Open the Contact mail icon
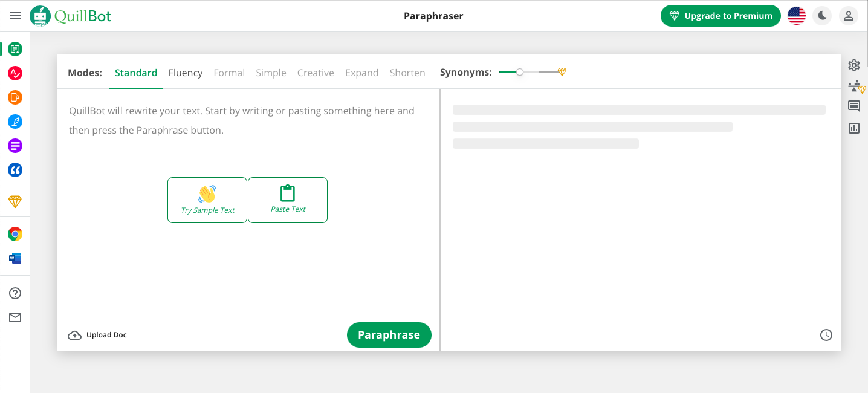The width and height of the screenshot is (868, 393). point(15,317)
